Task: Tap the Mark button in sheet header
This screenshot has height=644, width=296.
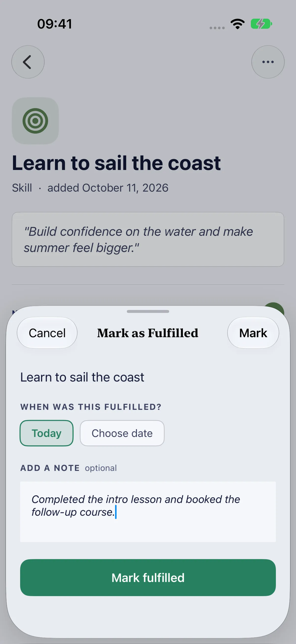Action: click(253, 333)
